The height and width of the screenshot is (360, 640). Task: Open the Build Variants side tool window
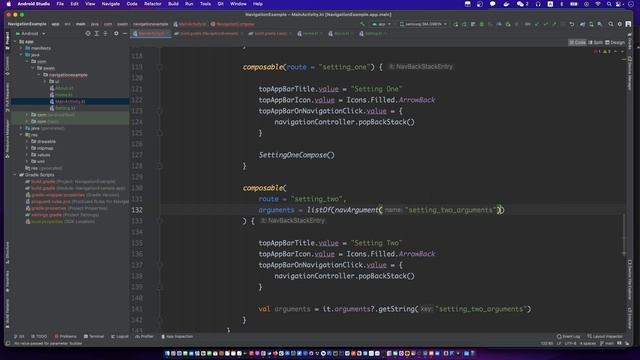[7, 313]
